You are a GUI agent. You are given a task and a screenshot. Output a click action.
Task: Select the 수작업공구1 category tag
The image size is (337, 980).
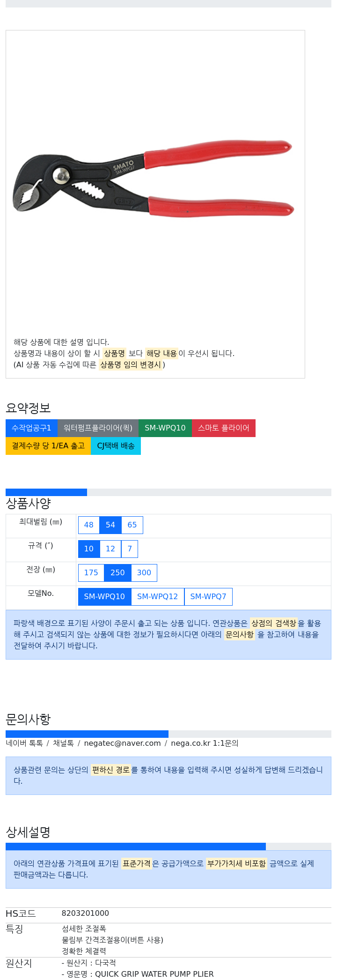[31, 428]
